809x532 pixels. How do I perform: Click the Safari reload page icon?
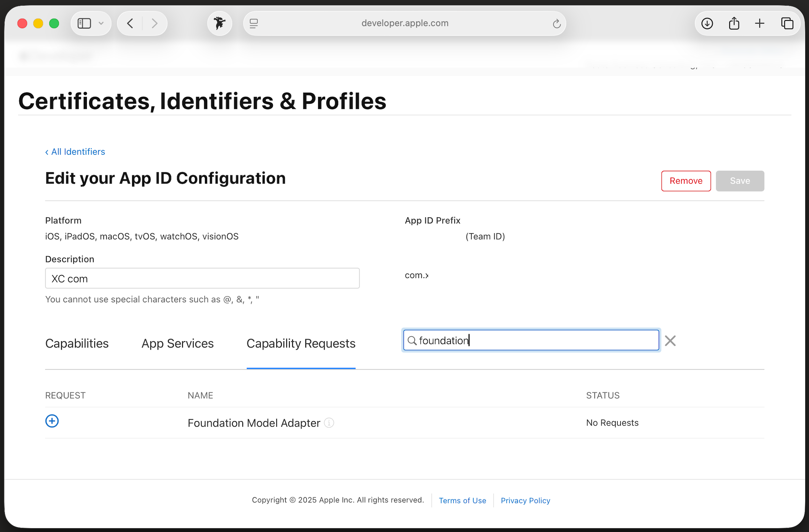(556, 24)
